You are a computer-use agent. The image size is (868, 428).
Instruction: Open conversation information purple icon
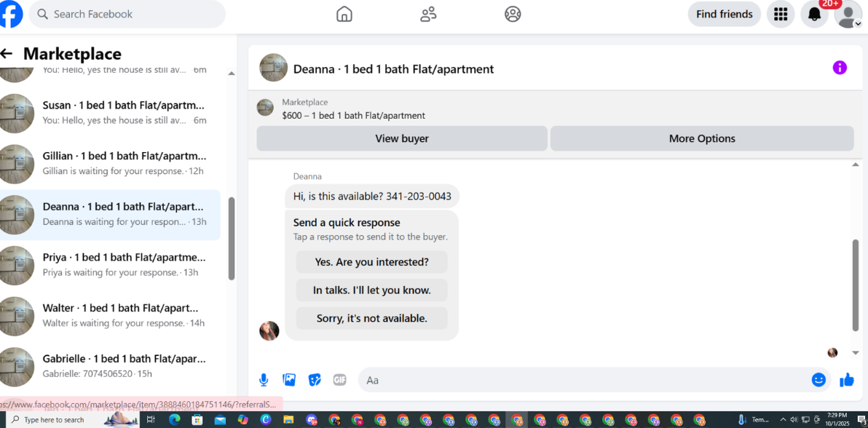pos(840,68)
